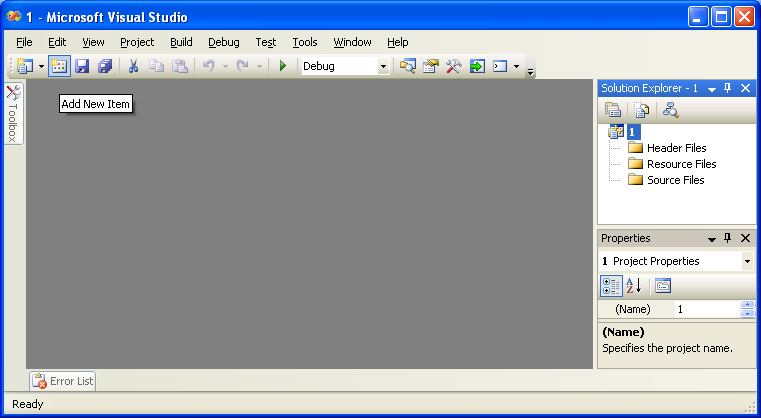
Task: Open the Tools menu
Action: 305,42
